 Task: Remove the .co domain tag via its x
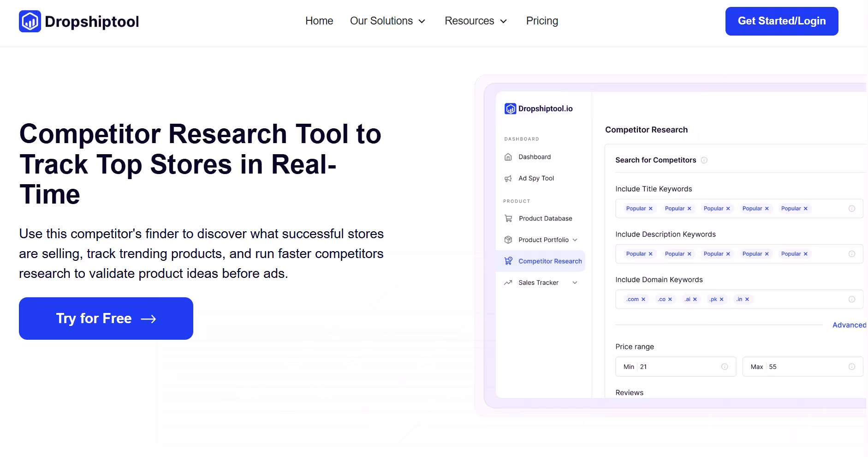[x=670, y=299]
